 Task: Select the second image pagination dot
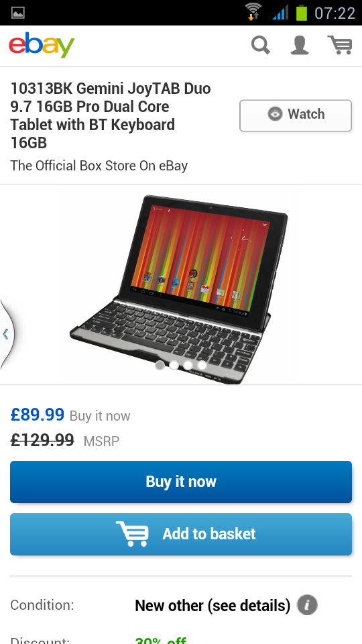point(174,365)
